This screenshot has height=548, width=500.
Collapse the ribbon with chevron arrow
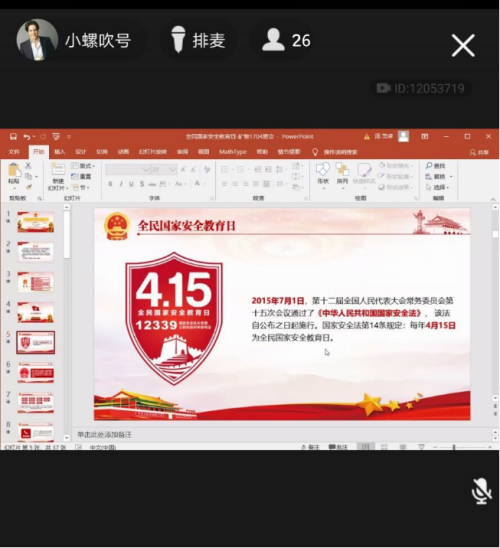[x=493, y=199]
